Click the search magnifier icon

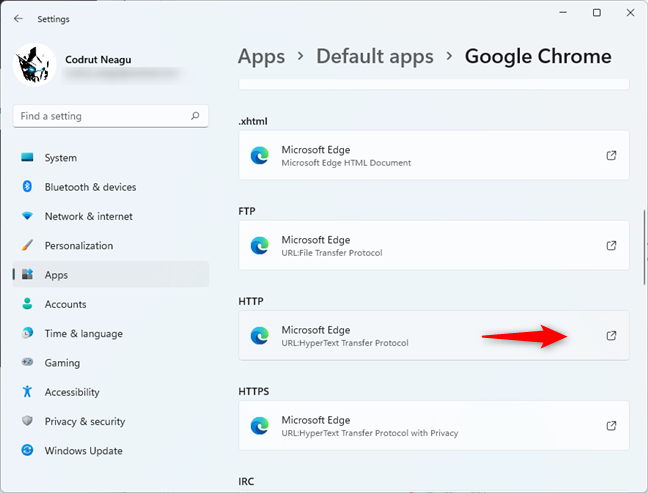[195, 116]
